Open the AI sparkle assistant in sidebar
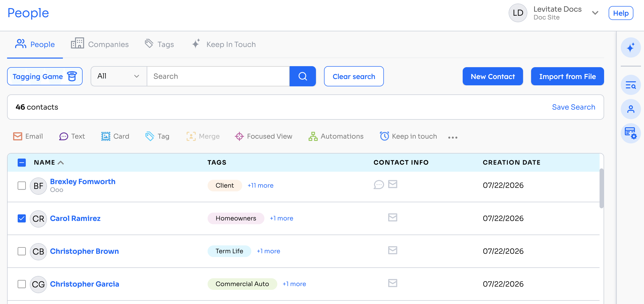 point(631,47)
